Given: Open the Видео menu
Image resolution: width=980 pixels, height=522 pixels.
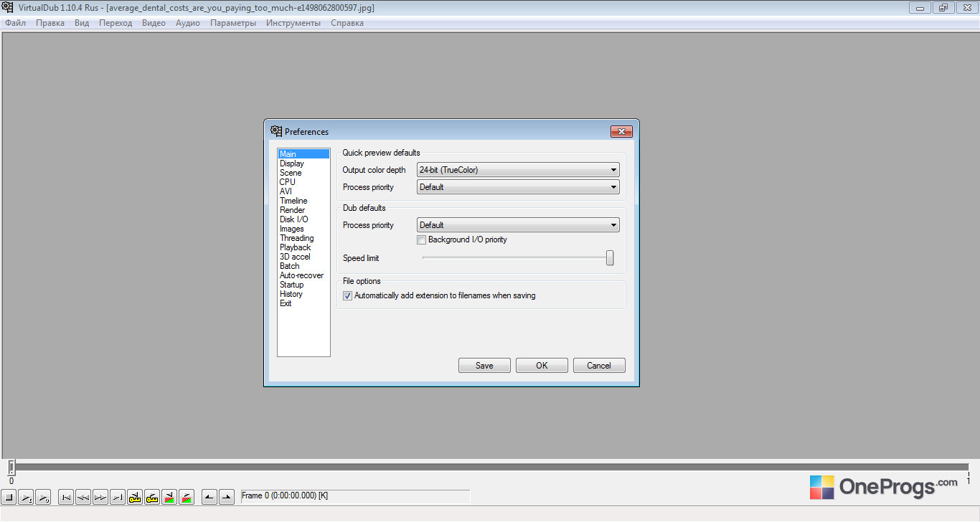Looking at the screenshot, I should 154,23.
